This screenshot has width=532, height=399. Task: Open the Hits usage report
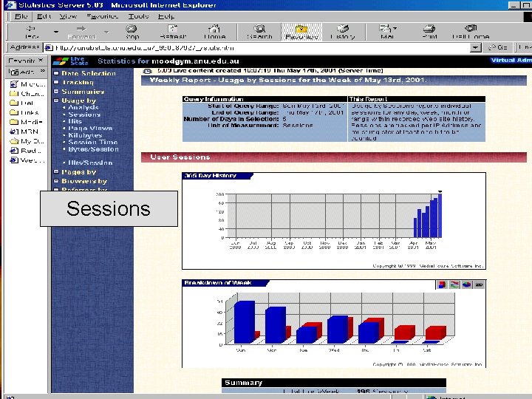tap(75, 121)
